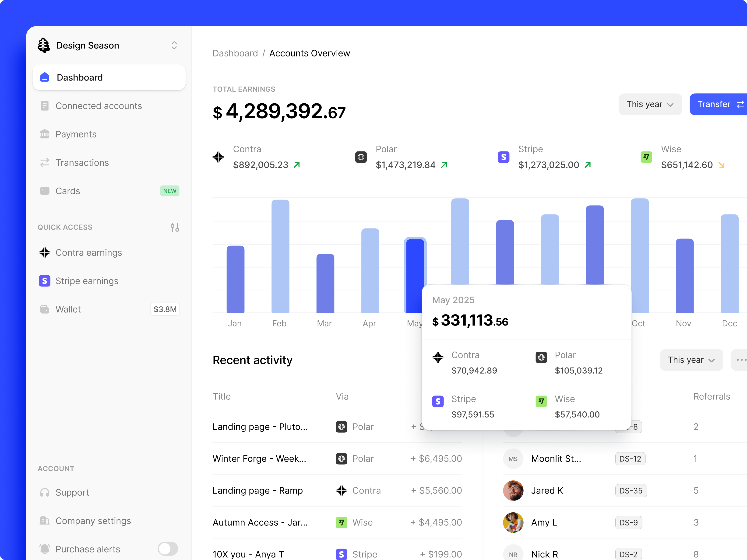Select the April bar in the chart
Image resolution: width=747 pixels, height=560 pixels.
(x=370, y=271)
